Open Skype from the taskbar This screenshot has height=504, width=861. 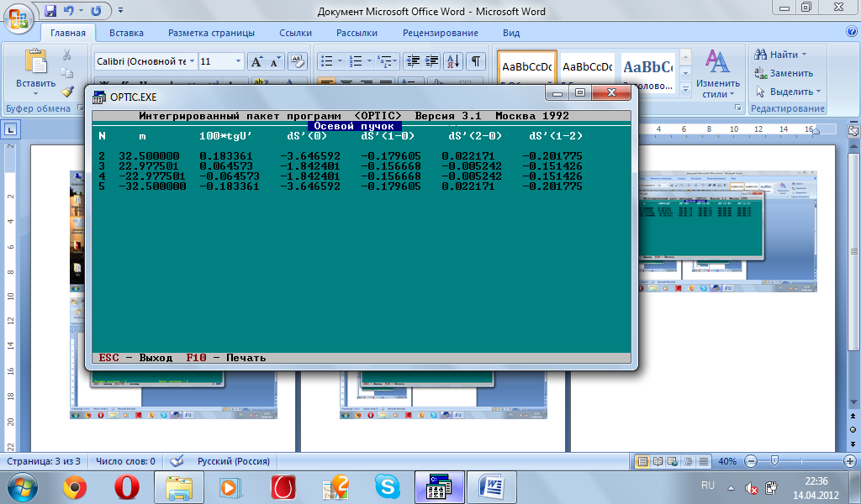click(x=388, y=486)
